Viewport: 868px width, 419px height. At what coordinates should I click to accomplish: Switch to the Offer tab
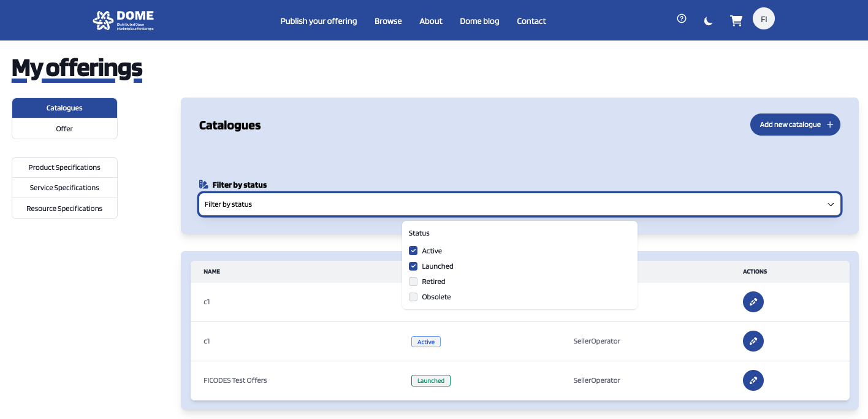64,129
